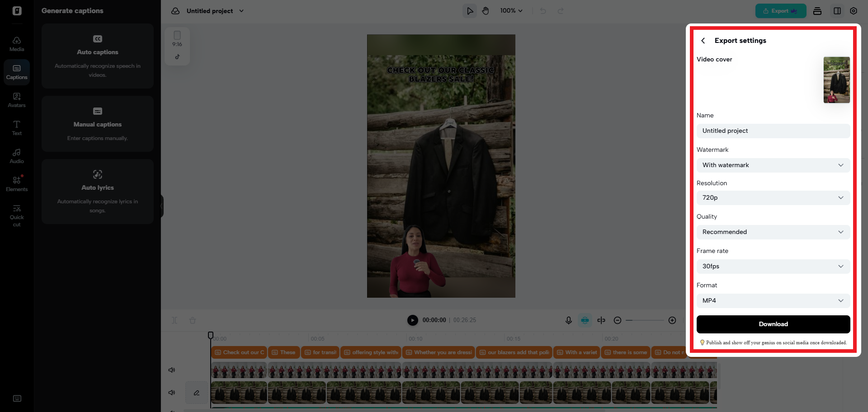Click the Export button in top bar
The width and height of the screenshot is (868, 412).
[x=780, y=11]
